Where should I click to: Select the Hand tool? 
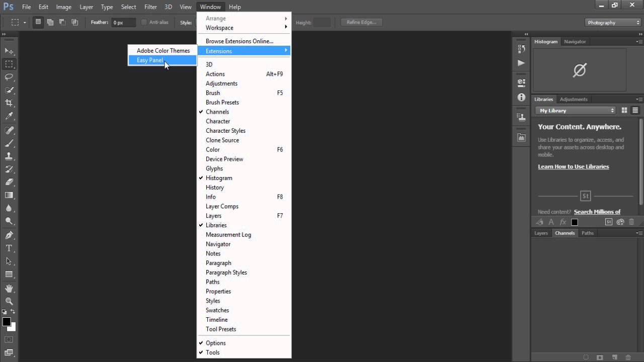(x=9, y=289)
